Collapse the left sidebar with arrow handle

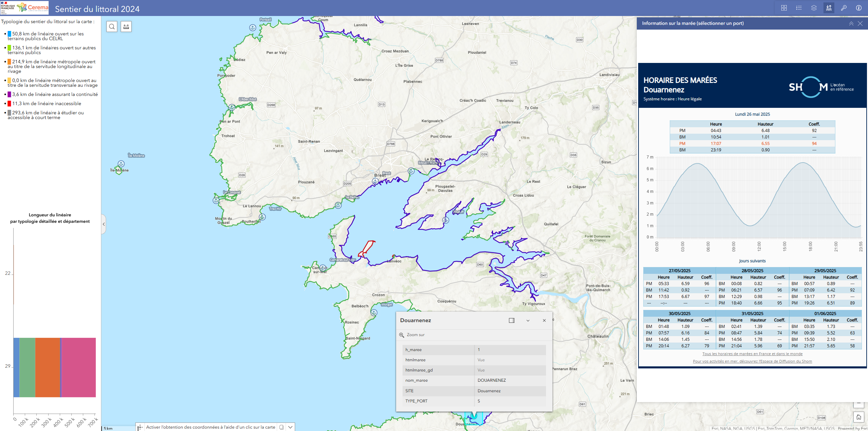[104, 224]
